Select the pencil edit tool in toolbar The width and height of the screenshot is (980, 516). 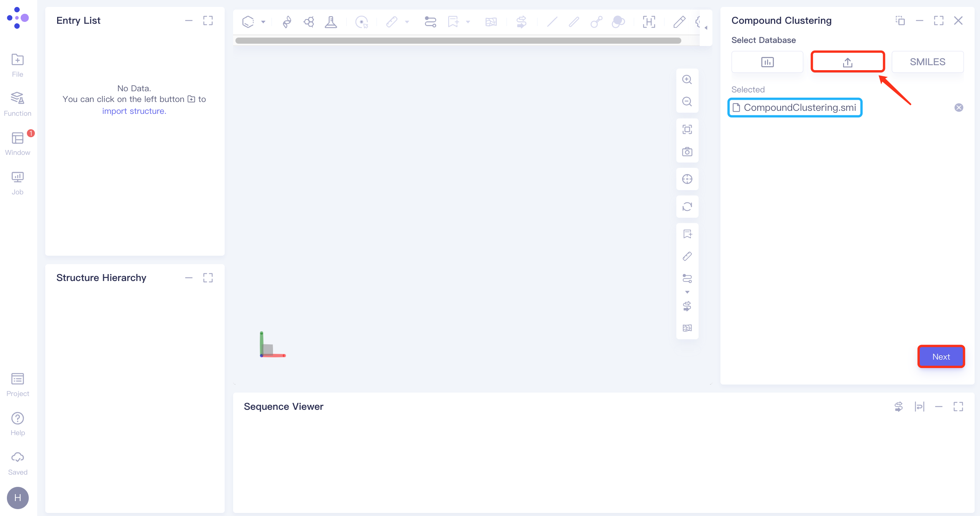coord(679,22)
